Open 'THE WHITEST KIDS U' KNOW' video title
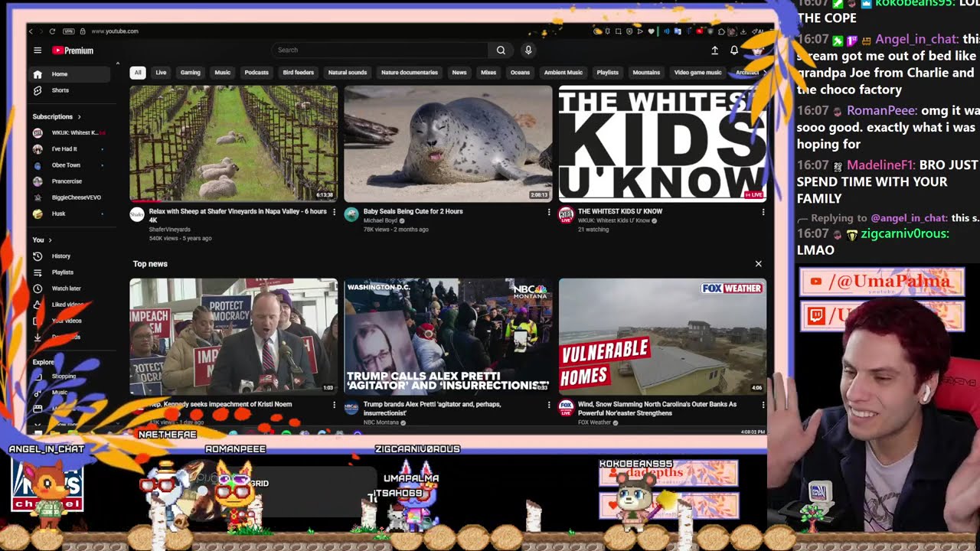Screen dimensions: 980x551 pos(620,211)
